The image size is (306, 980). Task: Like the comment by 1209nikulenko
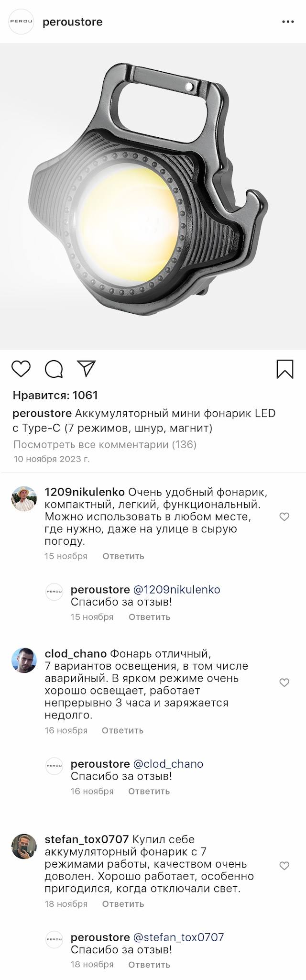click(x=284, y=517)
